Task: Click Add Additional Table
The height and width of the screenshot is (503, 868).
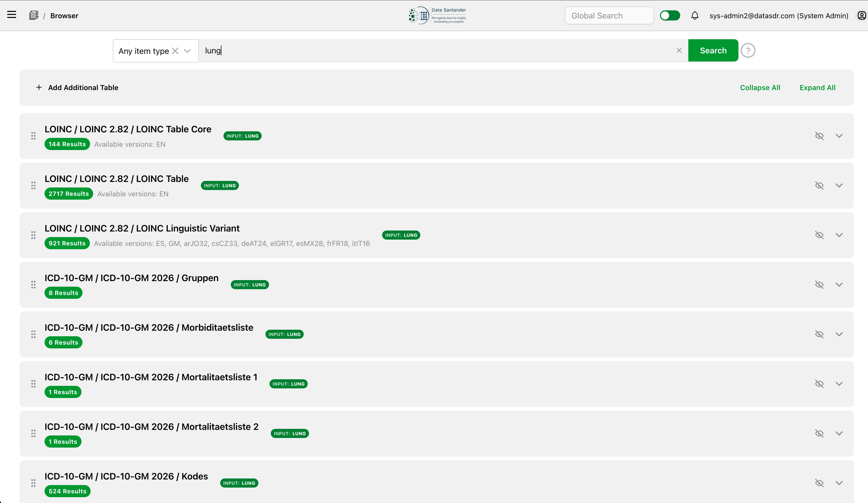Action: click(x=83, y=88)
